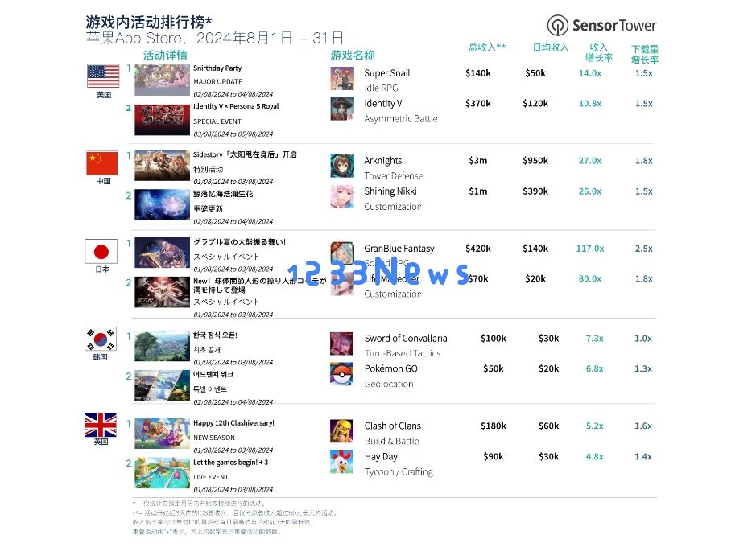This screenshot has width=756, height=543.
Task: Click the China flag icon
Action: (x=102, y=163)
